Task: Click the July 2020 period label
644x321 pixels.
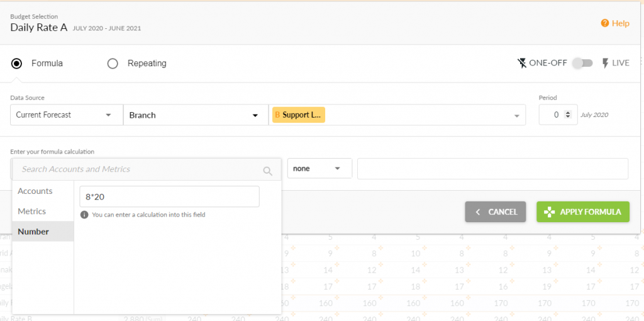Action: coord(594,115)
